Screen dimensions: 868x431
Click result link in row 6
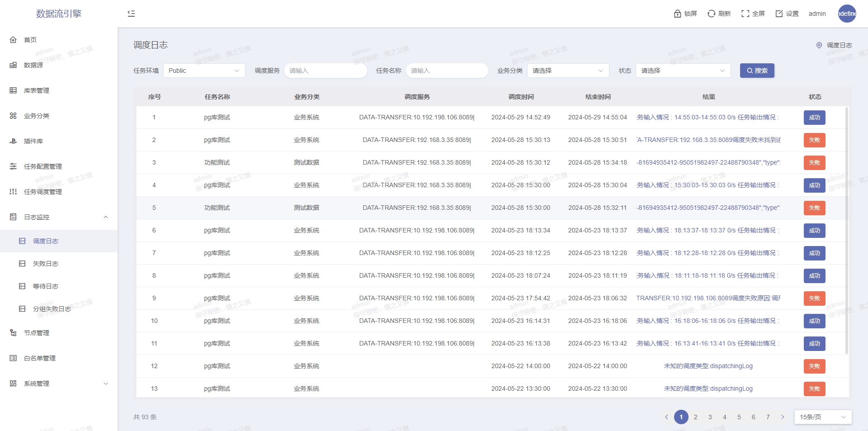coord(708,230)
